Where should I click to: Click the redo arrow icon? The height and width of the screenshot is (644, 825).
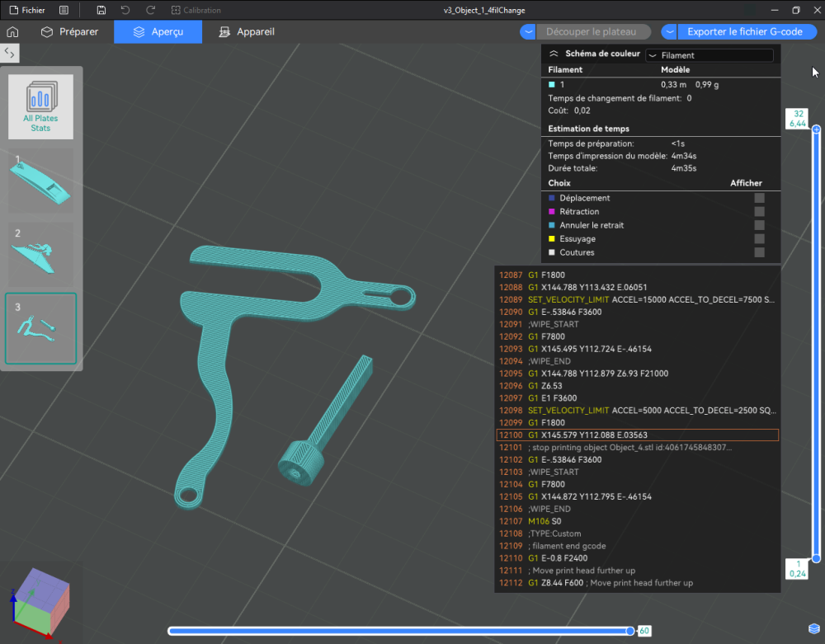coord(150,10)
